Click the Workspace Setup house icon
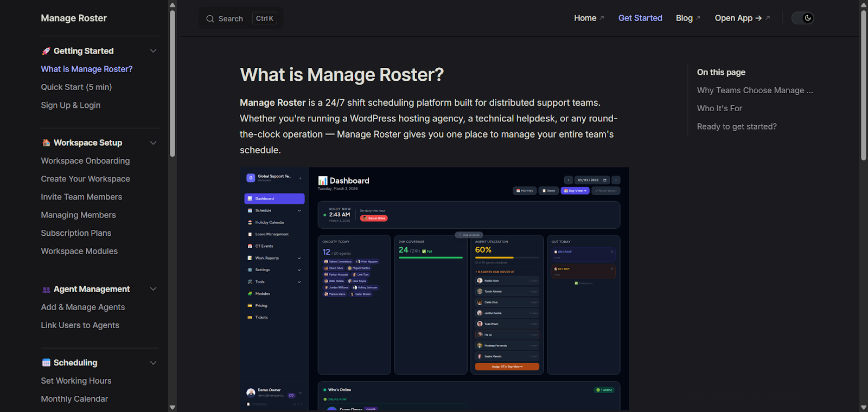This screenshot has width=868, height=412. [46, 143]
